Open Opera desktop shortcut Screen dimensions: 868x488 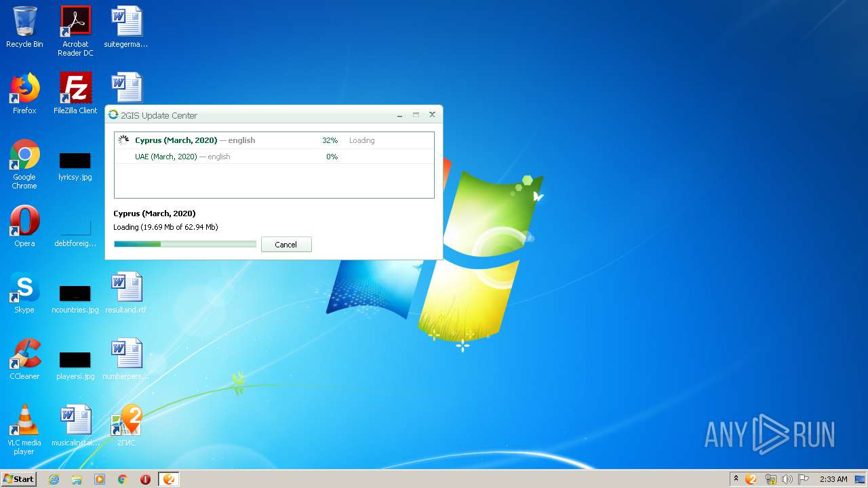[24, 226]
